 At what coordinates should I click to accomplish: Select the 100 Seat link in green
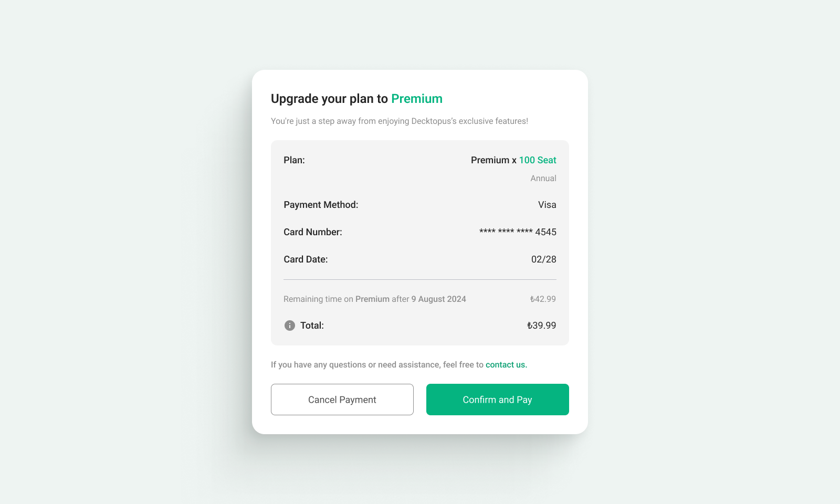tap(538, 160)
